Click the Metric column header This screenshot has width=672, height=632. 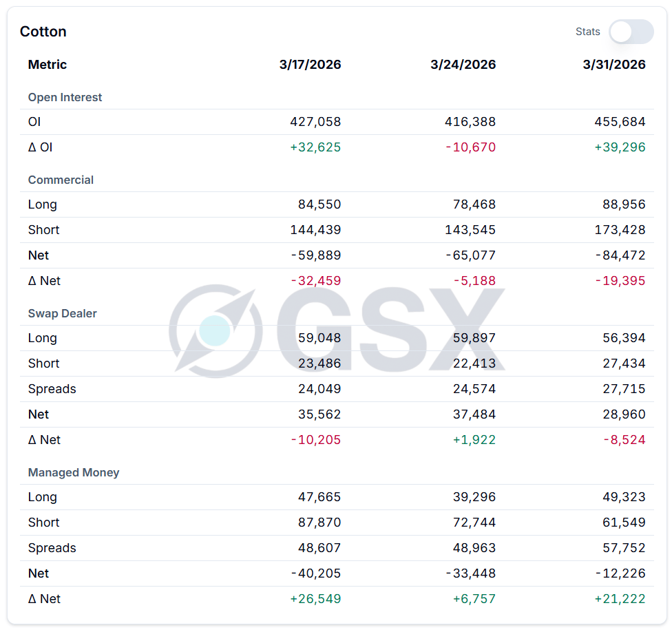click(48, 65)
